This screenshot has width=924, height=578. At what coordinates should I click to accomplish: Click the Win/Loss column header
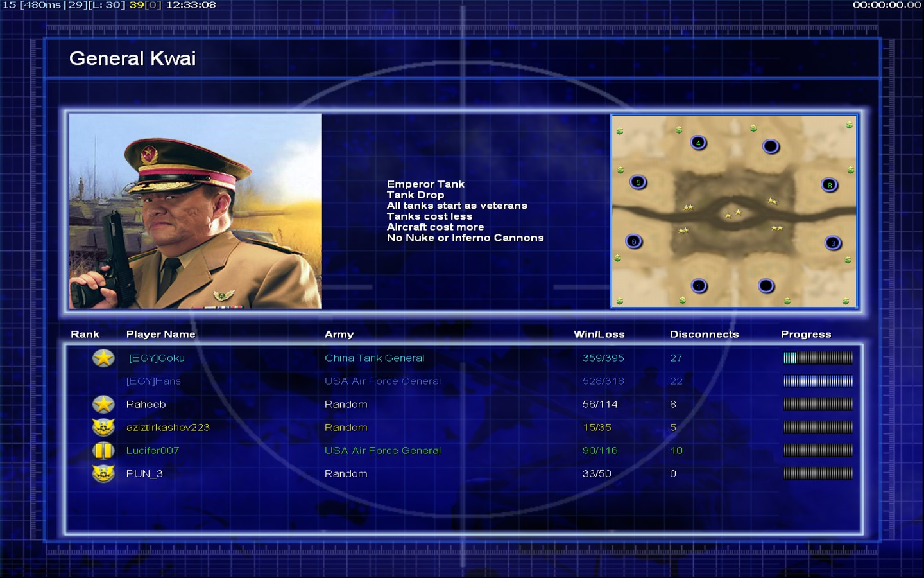tap(599, 334)
